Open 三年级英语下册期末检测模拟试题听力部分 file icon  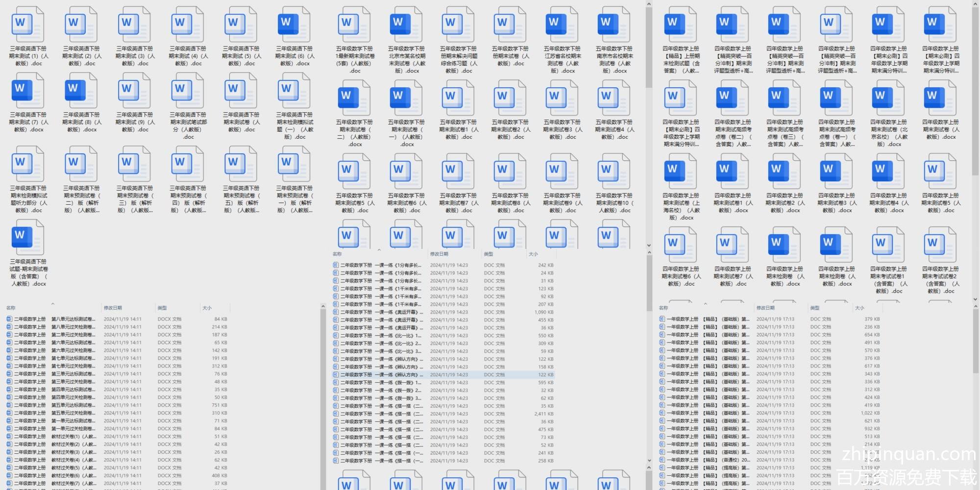28,164
